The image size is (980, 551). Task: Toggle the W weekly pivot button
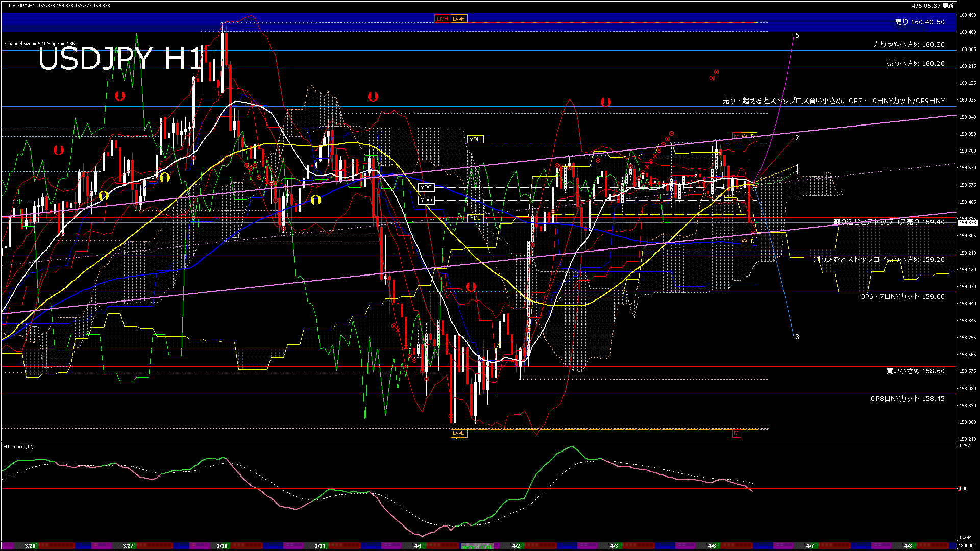pyautogui.click(x=745, y=136)
